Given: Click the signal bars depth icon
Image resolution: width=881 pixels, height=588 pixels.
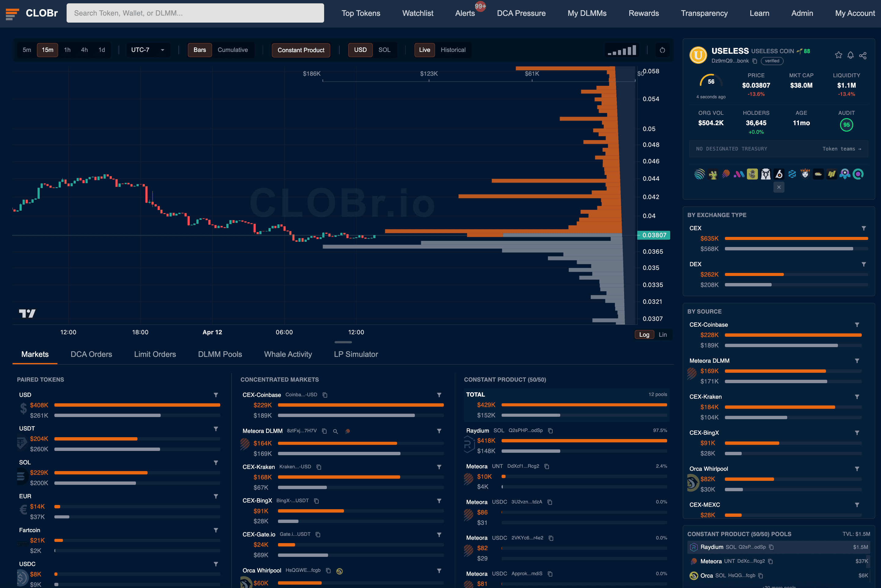Looking at the screenshot, I should coord(622,50).
